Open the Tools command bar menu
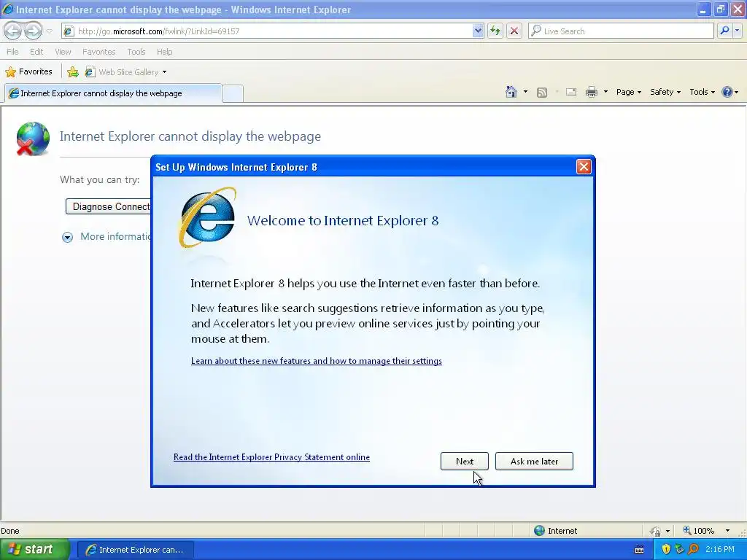This screenshot has width=747, height=560. (x=702, y=92)
